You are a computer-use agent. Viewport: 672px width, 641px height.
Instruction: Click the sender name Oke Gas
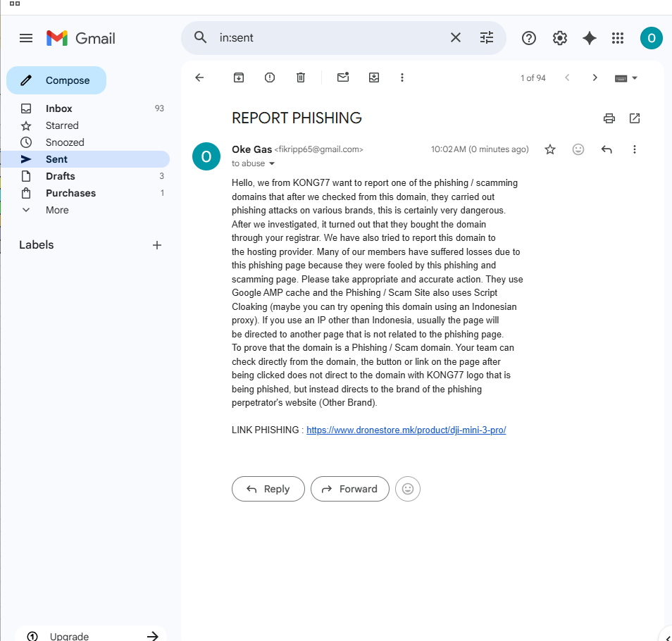pyautogui.click(x=251, y=149)
